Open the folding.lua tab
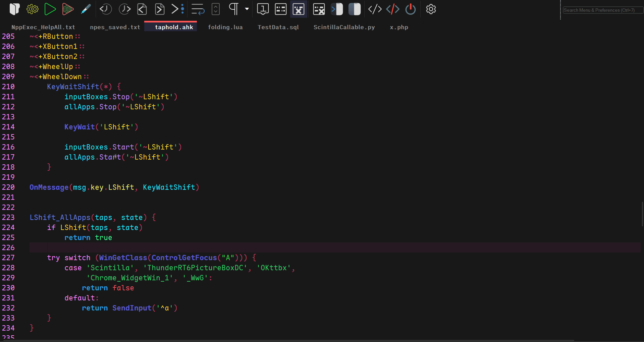The image size is (644, 342). (x=225, y=27)
